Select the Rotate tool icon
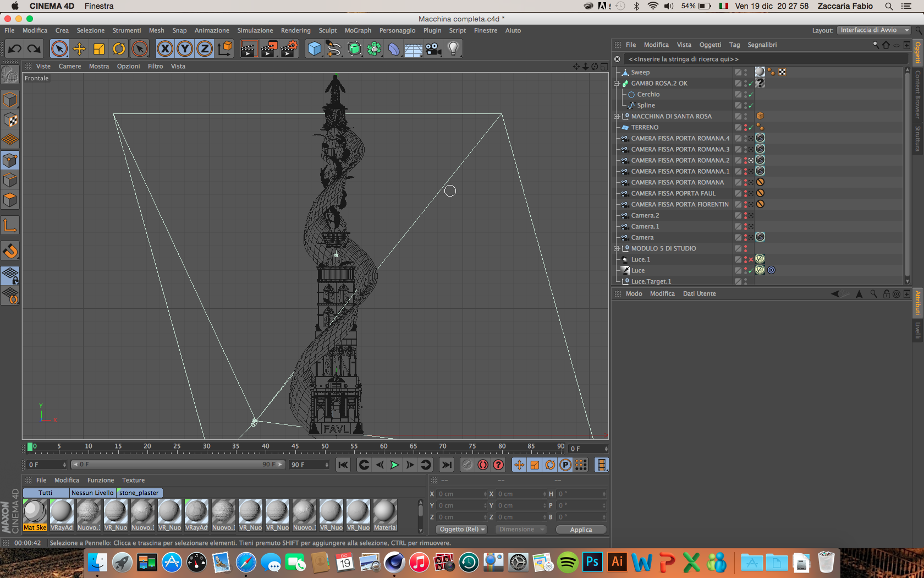This screenshot has width=924, height=578. pyautogui.click(x=119, y=49)
